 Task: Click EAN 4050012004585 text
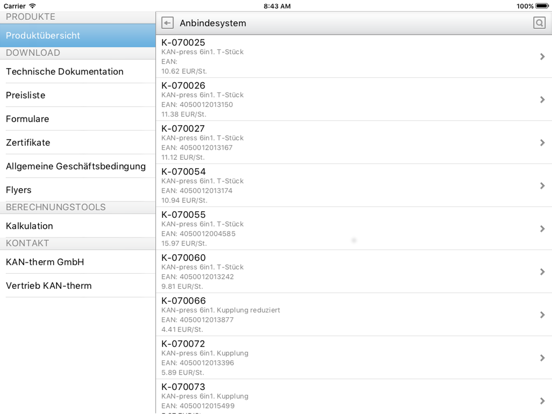[x=198, y=234]
